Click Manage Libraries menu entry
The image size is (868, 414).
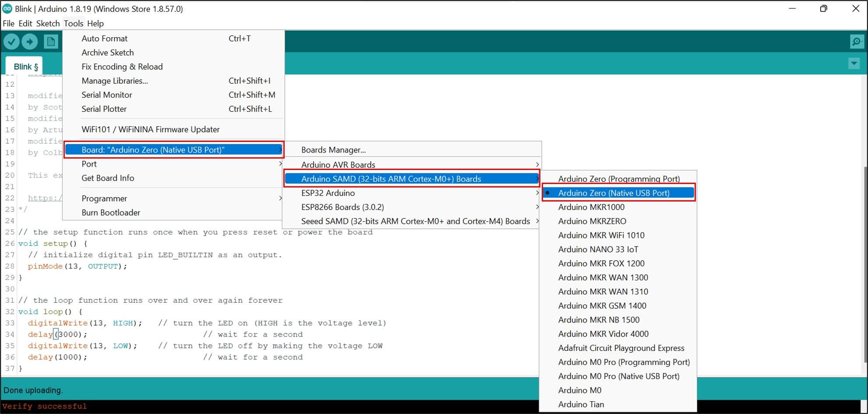115,81
